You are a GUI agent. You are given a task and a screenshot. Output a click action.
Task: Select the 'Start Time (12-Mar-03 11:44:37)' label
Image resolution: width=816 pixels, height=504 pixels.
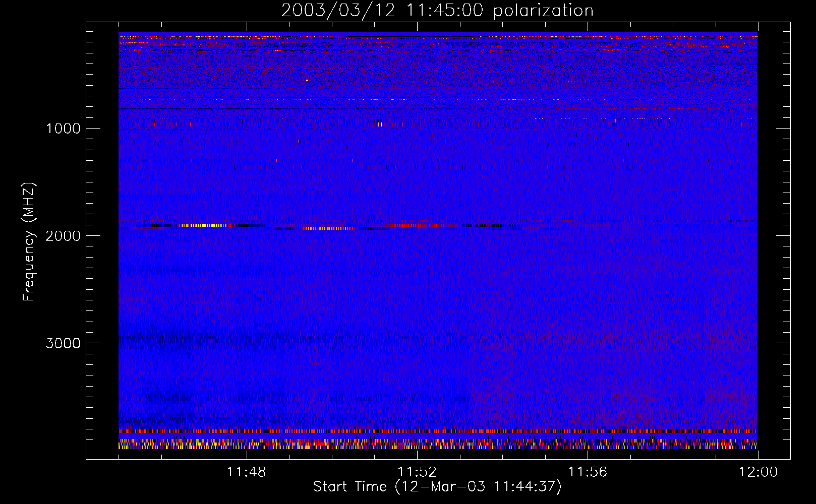tap(437, 487)
